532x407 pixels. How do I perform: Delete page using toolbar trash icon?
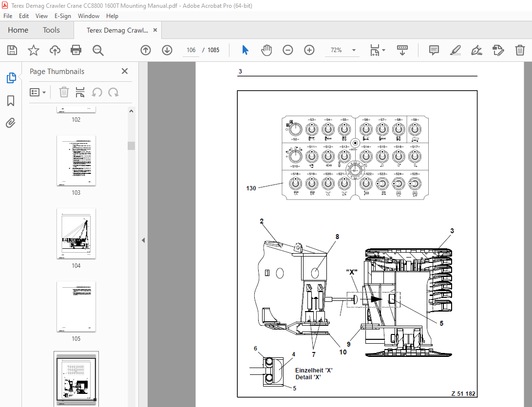tap(520, 50)
